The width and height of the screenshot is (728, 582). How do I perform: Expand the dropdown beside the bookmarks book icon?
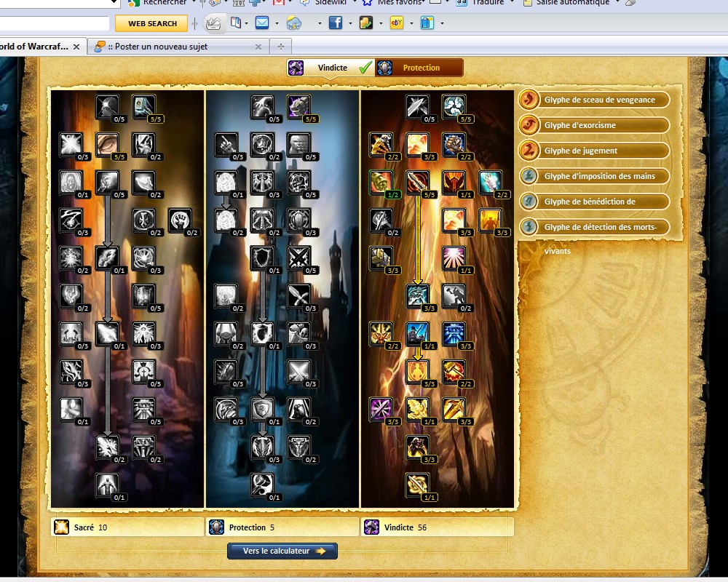tap(246, 23)
